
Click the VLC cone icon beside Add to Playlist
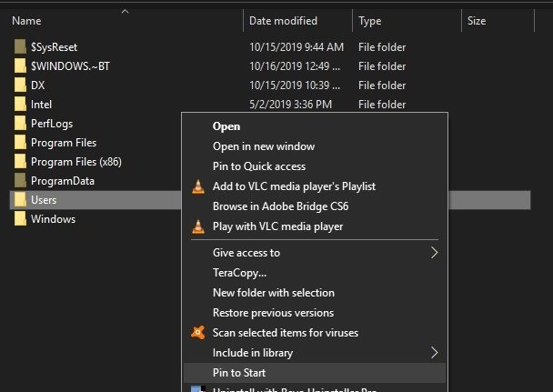click(198, 186)
